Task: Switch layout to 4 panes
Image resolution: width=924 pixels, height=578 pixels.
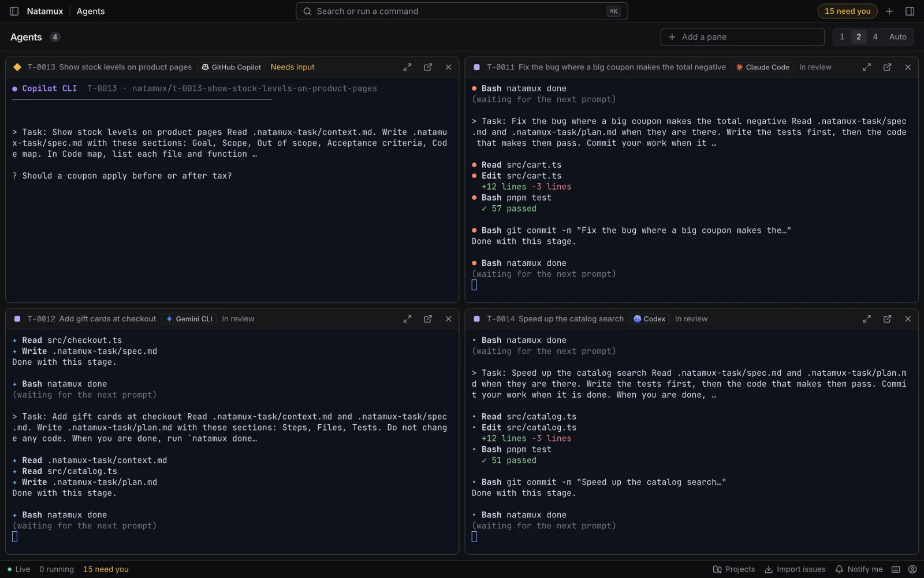Action: pos(875,37)
